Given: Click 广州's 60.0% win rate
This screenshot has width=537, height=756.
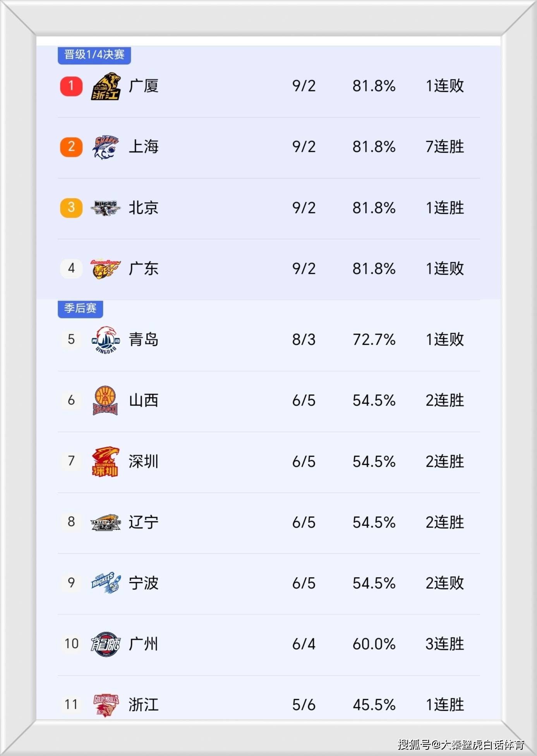Looking at the screenshot, I should click(x=374, y=644).
